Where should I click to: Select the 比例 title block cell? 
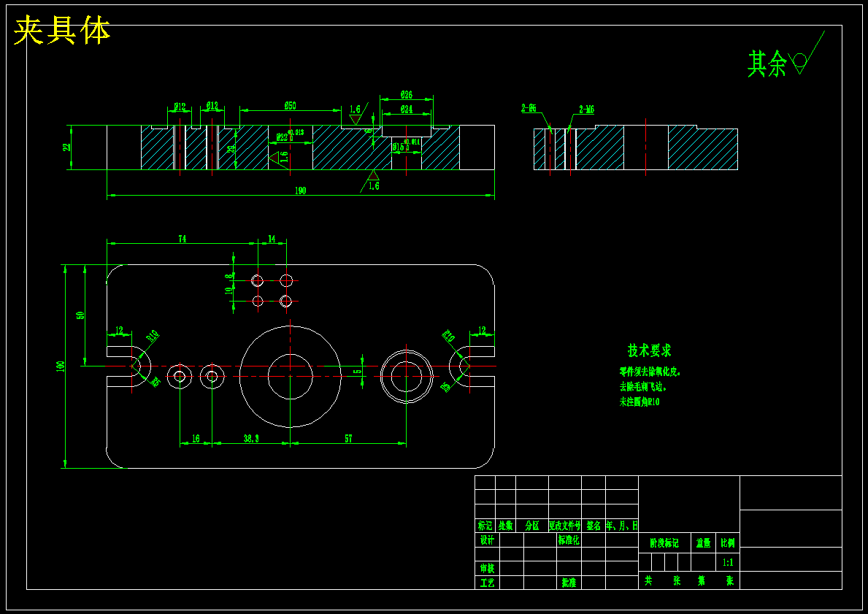(x=728, y=544)
